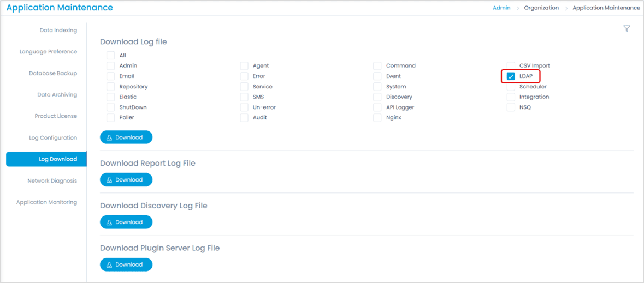Enable the Admin log checkbox
The image size is (644, 283).
click(x=111, y=66)
